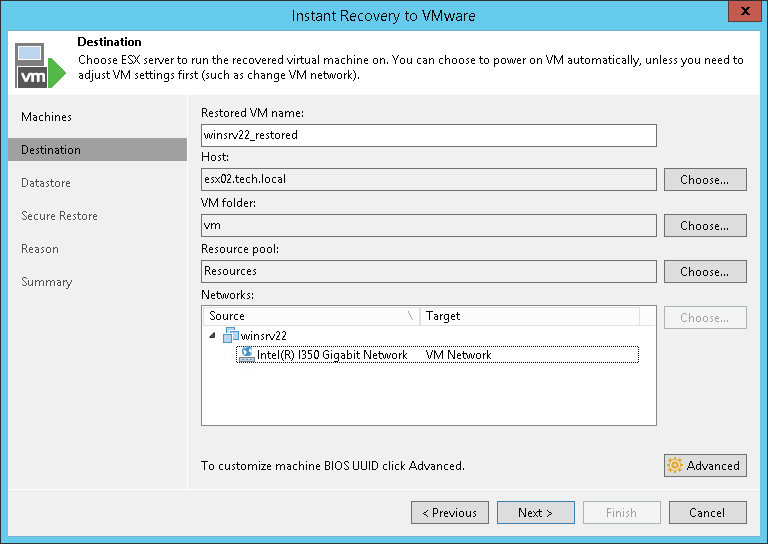Choose a Resource pool
This screenshot has width=768, height=544.
pos(704,272)
